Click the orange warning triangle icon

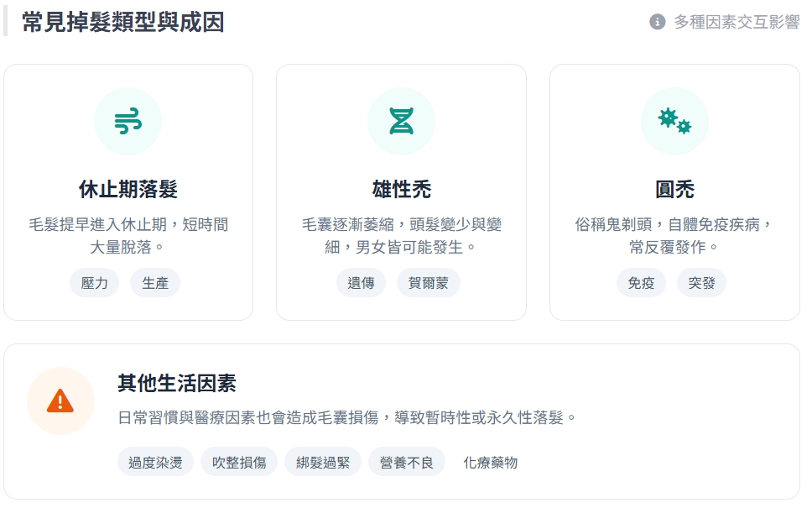click(x=60, y=401)
